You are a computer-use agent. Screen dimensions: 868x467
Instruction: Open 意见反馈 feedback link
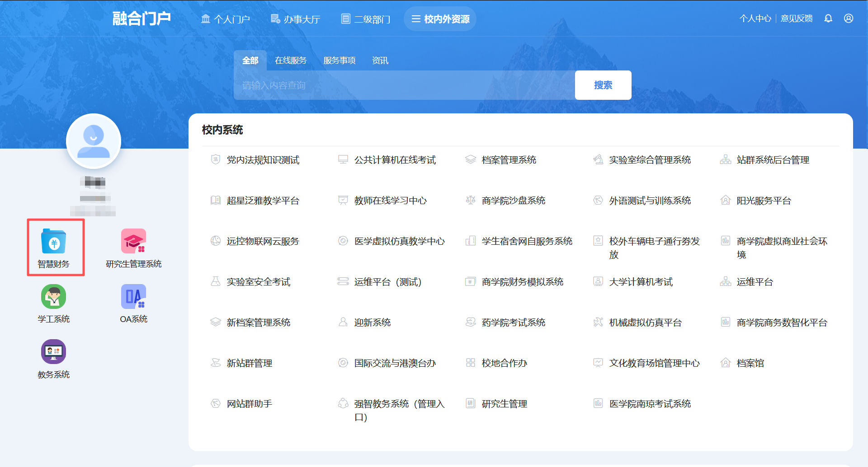pos(797,19)
